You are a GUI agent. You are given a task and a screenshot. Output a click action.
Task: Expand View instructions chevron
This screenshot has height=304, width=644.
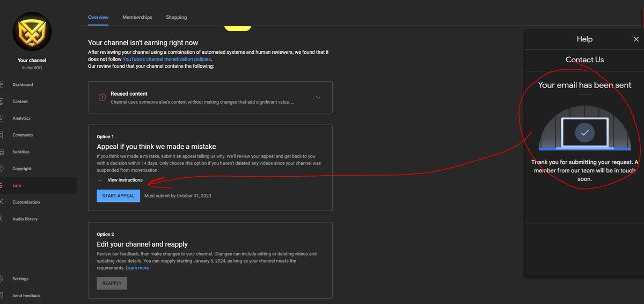(100, 180)
